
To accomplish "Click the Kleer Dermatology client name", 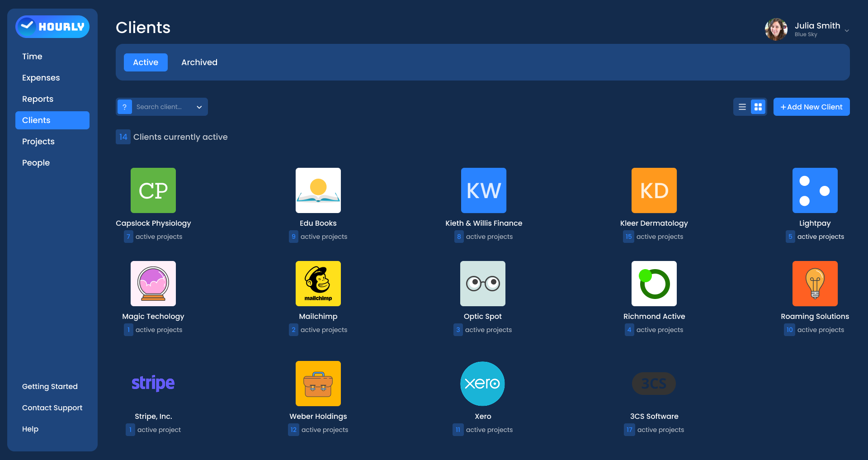I will pyautogui.click(x=654, y=223).
